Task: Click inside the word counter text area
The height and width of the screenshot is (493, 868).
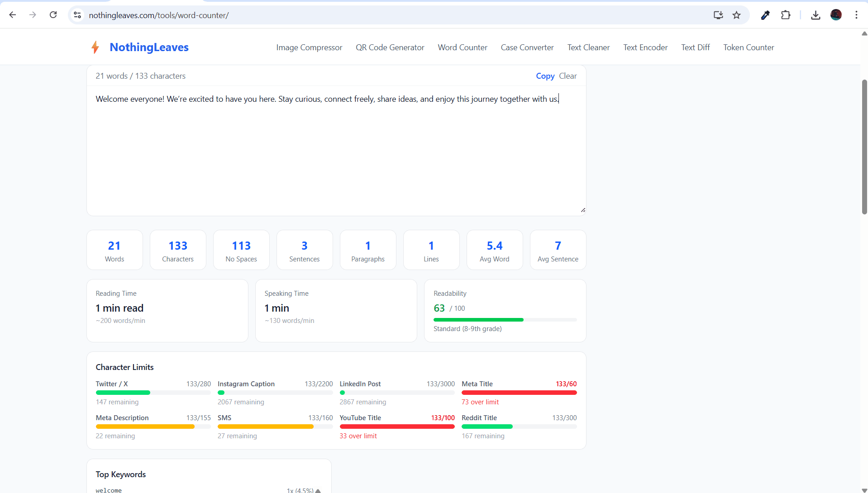Action: [x=336, y=154]
